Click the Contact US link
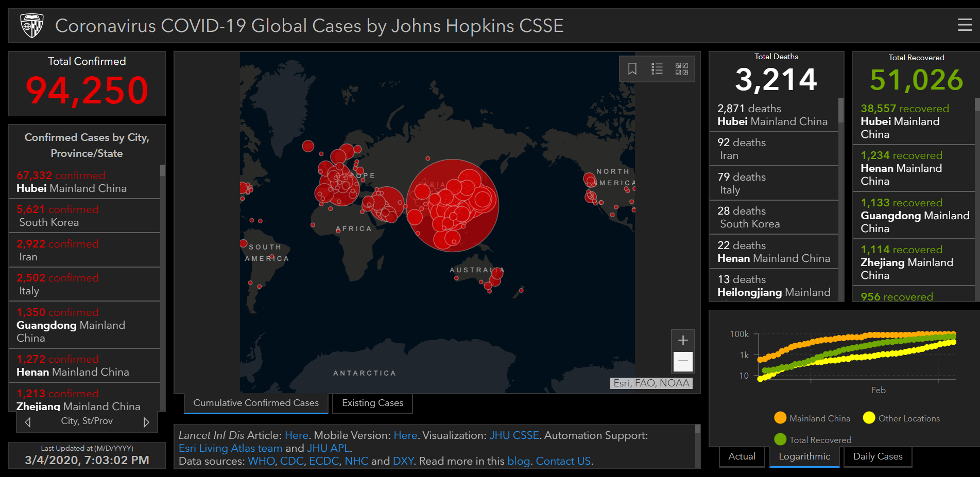The width and height of the screenshot is (980, 477). coord(563,461)
